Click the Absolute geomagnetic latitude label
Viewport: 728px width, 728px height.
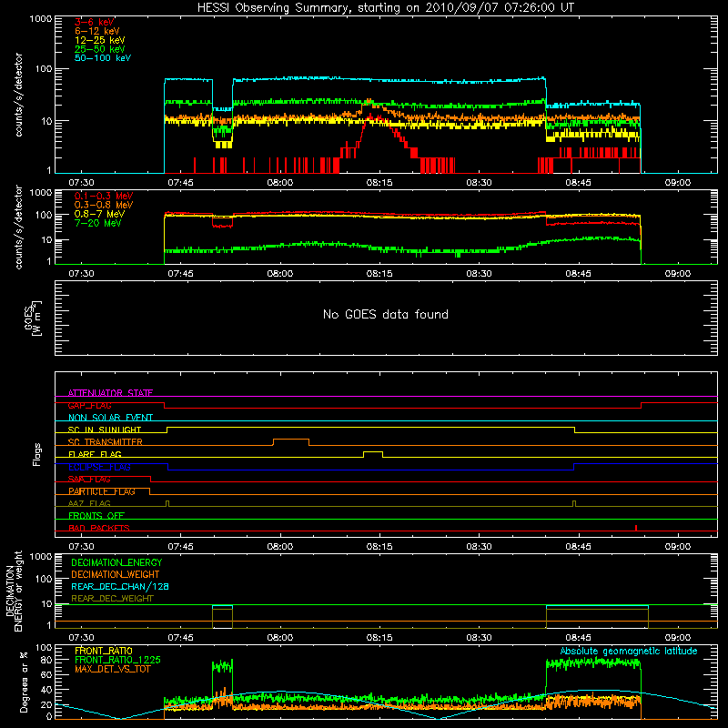point(629,652)
